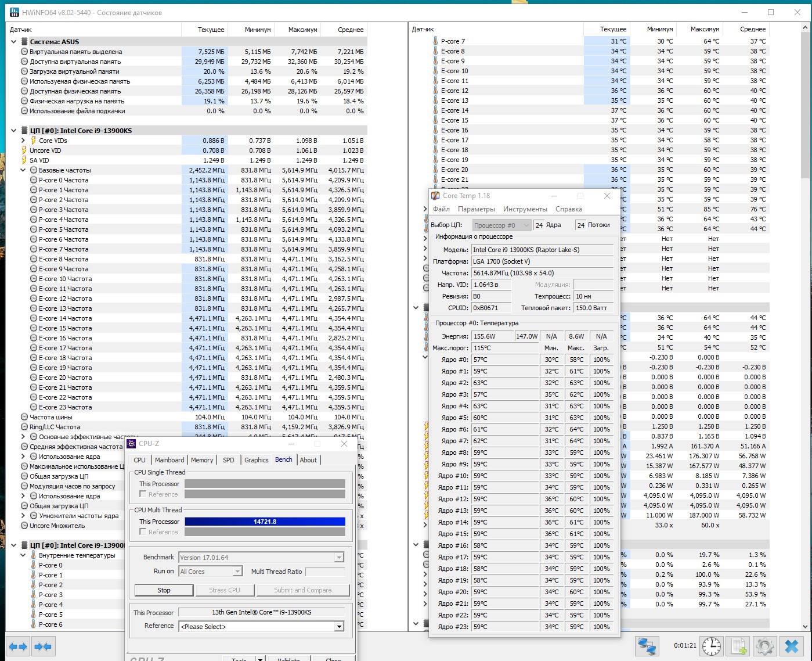The image size is (812, 661).
Task: Switch to the Mainboard tab in CPU-Z
Action: pos(169,460)
